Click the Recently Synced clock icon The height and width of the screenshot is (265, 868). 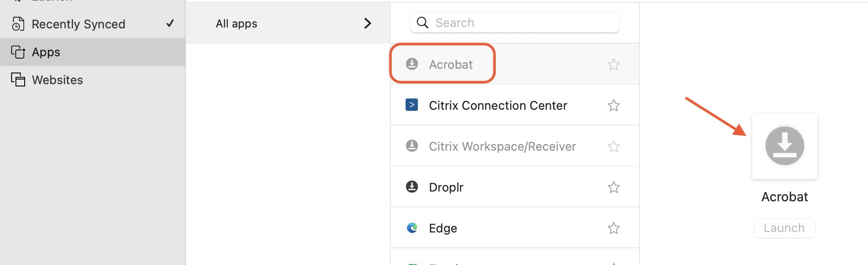(18, 24)
